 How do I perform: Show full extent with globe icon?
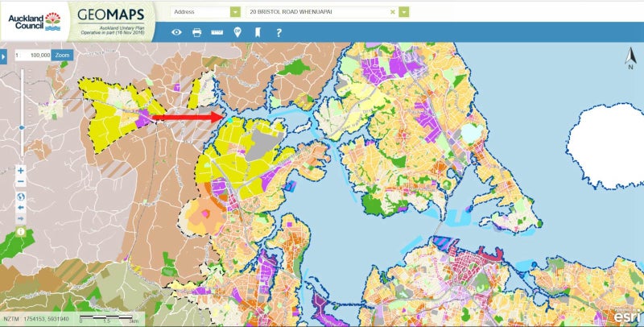(21, 197)
